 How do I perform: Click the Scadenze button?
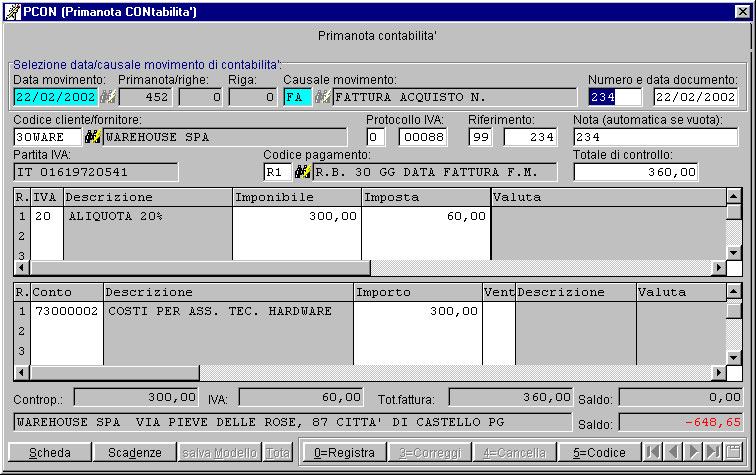pos(134,452)
